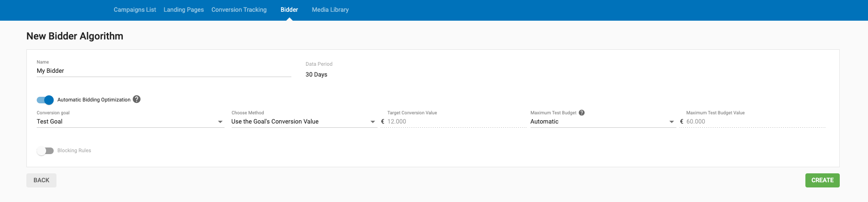Click the 30 Days data period value
The width and height of the screenshot is (868, 202).
316,75
